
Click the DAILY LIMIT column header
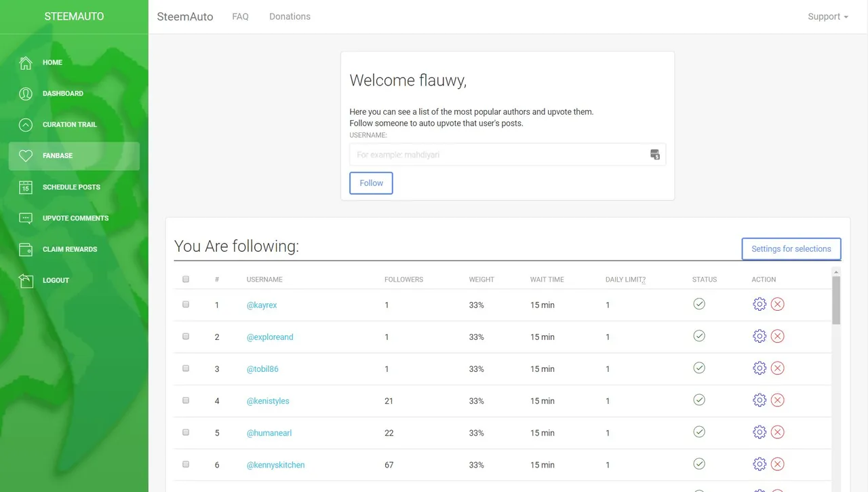(625, 280)
